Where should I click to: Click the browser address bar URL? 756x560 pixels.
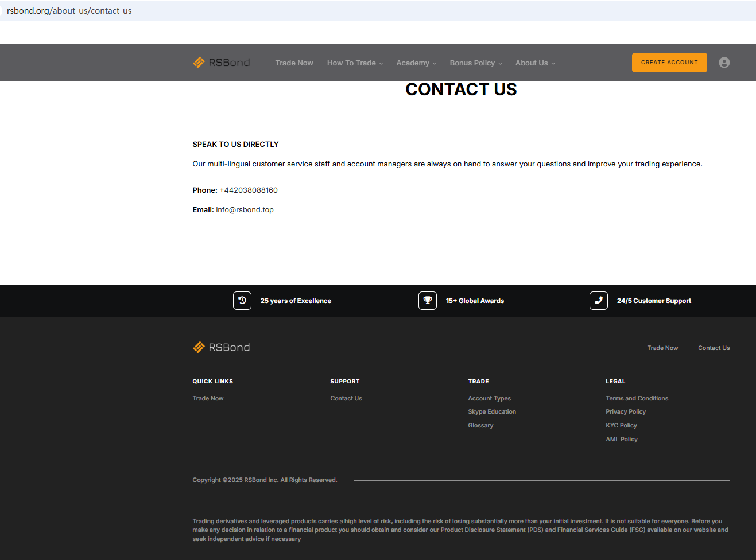tap(69, 11)
